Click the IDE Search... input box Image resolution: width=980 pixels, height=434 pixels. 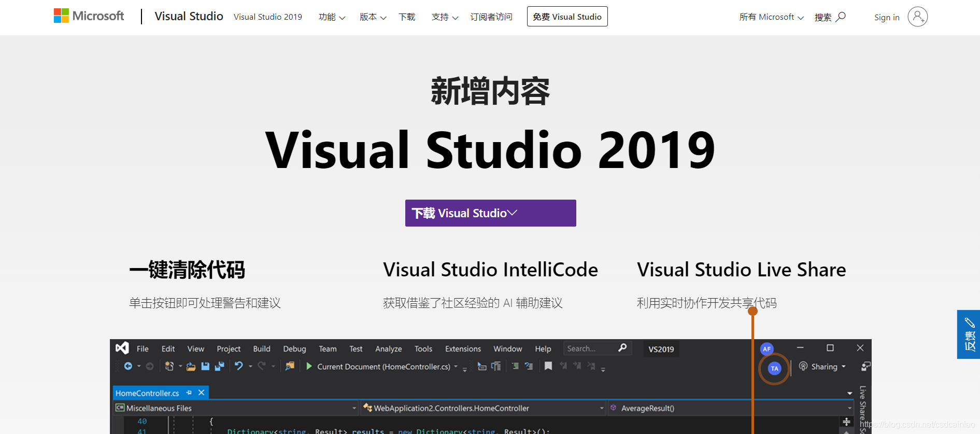597,348
